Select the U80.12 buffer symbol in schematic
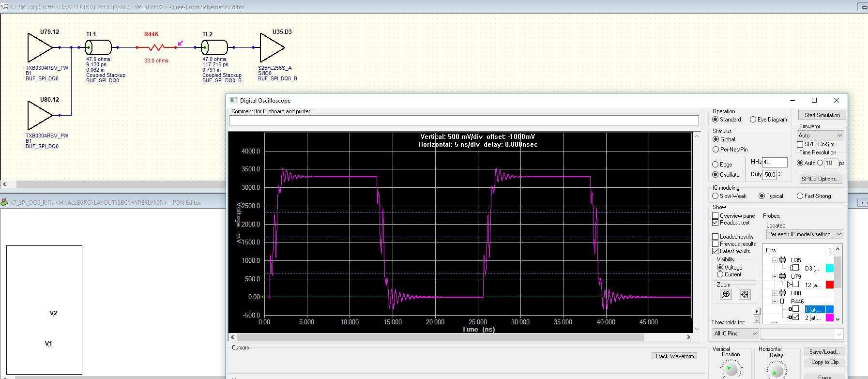 click(40, 115)
